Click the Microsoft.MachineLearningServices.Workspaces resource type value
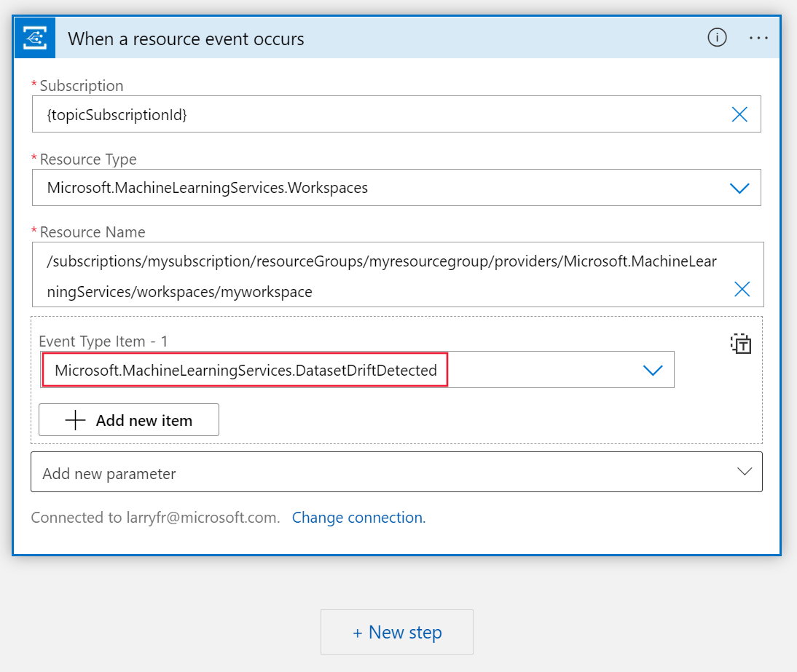 tap(208, 188)
